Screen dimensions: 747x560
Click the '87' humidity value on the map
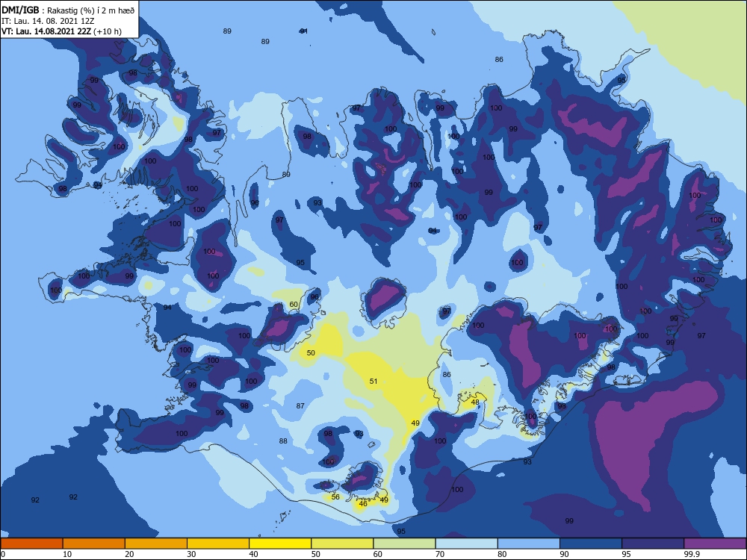[300, 406]
